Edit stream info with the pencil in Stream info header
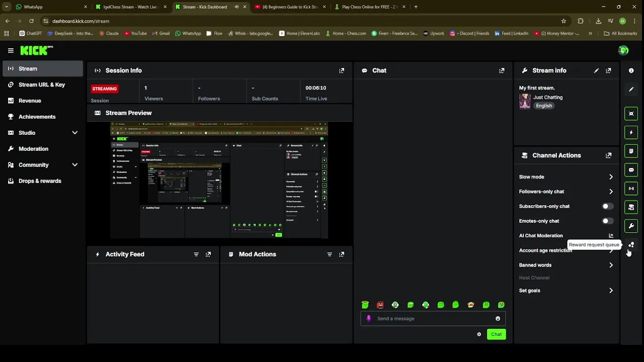644x362 pixels. [x=596, y=71]
